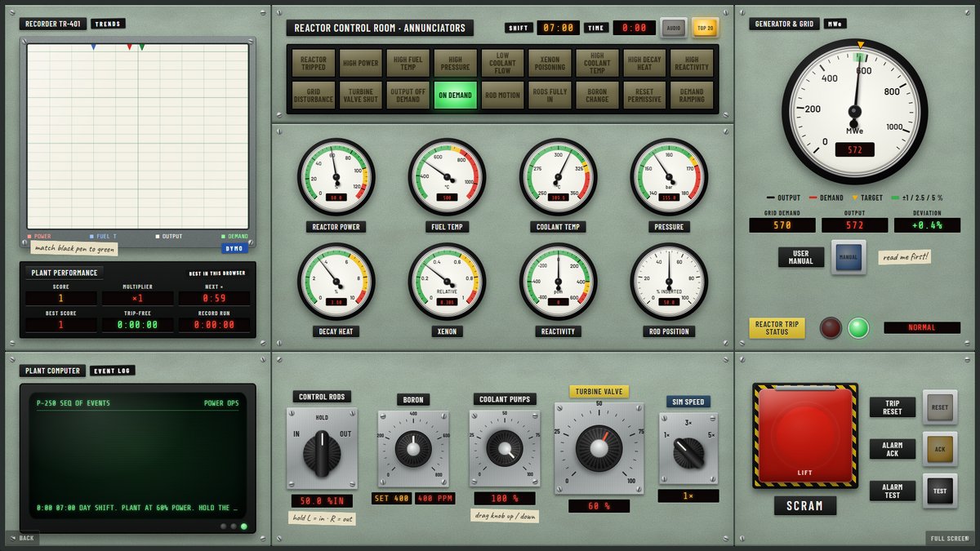980x551 pixels.
Task: Click the GRID DEMAND 570 readout
Action: pyautogui.click(x=782, y=225)
